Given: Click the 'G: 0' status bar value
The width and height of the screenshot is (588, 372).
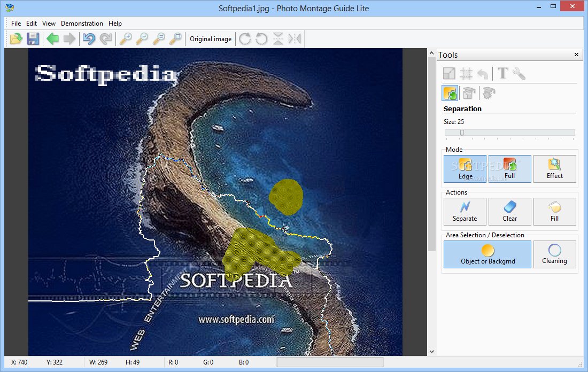Looking at the screenshot, I should pyautogui.click(x=208, y=362).
